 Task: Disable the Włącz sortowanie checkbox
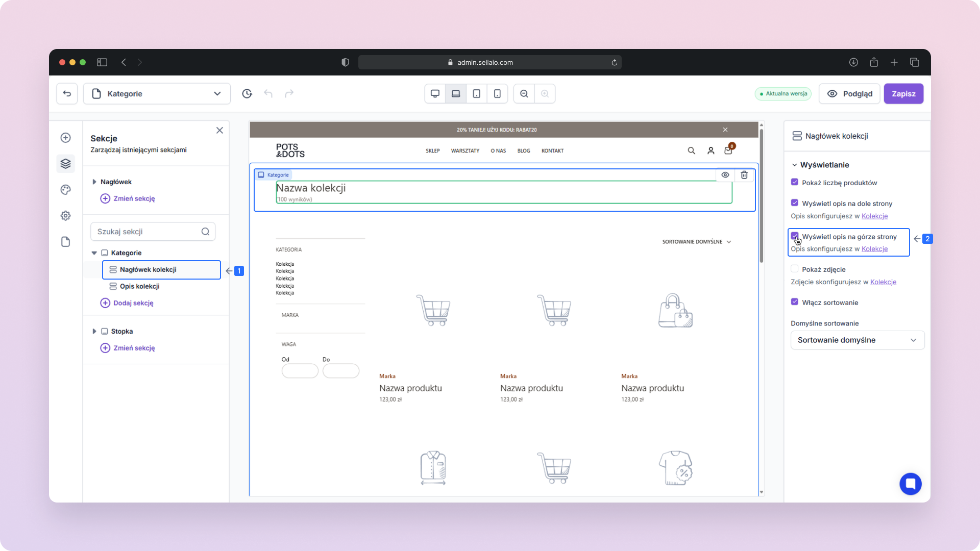point(795,302)
